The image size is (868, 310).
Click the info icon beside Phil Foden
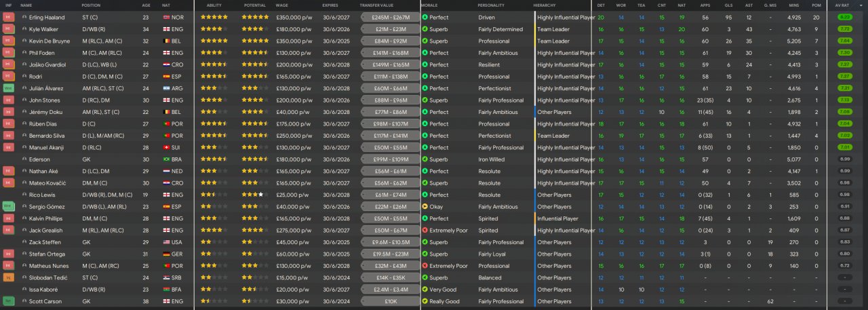[x=24, y=53]
